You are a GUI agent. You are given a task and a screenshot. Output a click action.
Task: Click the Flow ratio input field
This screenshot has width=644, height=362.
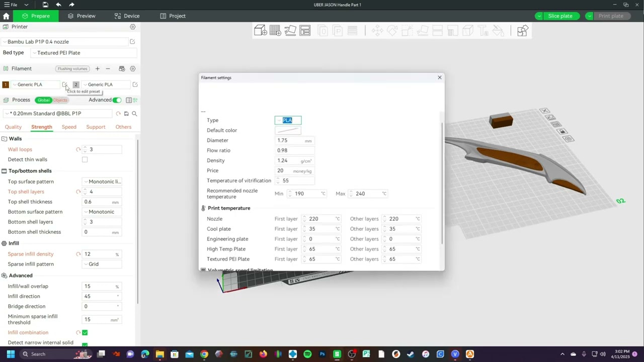tap(295, 150)
